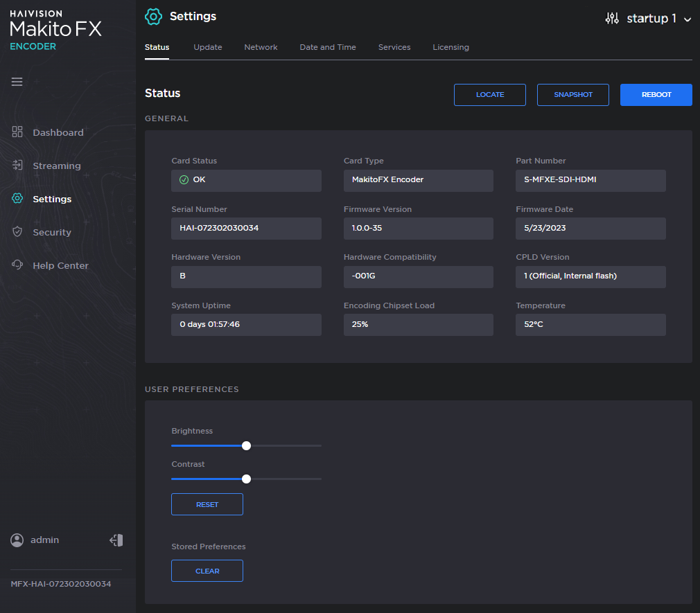Click the hamburger menu icon

point(17,81)
